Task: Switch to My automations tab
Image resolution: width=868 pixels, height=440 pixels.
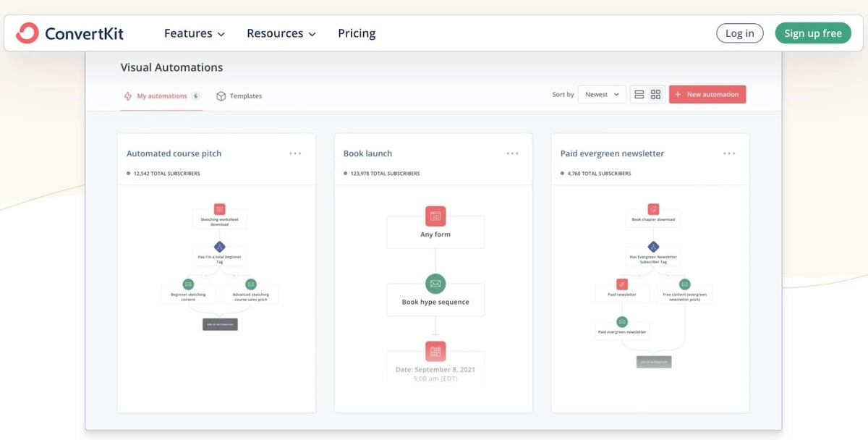Action: pos(161,95)
